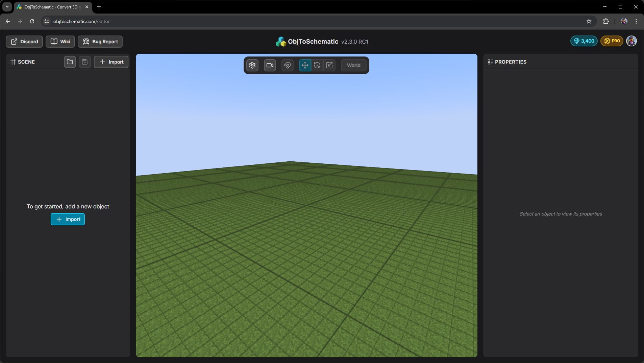Open the tab search dropdown arrow
Screen dimensions: 644x363
[7, 7]
